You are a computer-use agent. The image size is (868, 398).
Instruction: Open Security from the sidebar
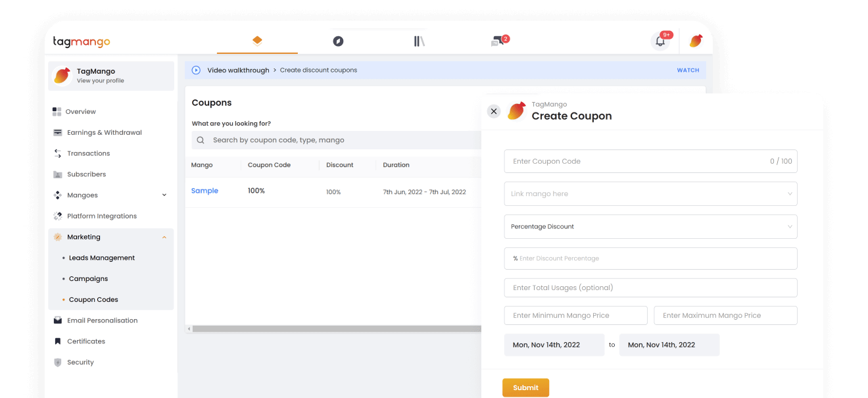point(80,362)
